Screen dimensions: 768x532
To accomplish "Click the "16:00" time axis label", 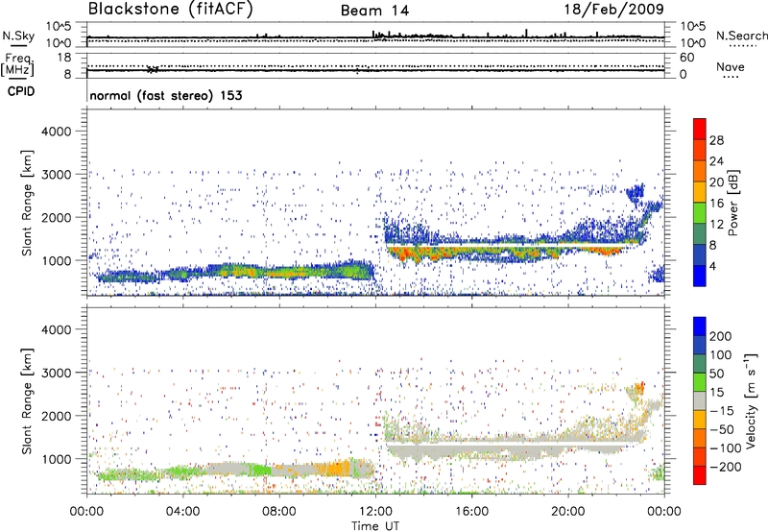I will pyautogui.click(x=471, y=512).
